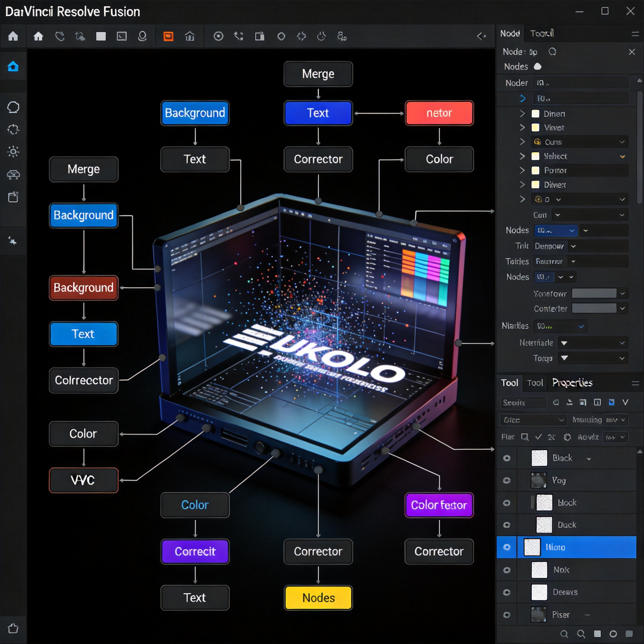This screenshot has height=644, width=644.
Task: Expand the Vinvet tree row
Action: [522, 128]
